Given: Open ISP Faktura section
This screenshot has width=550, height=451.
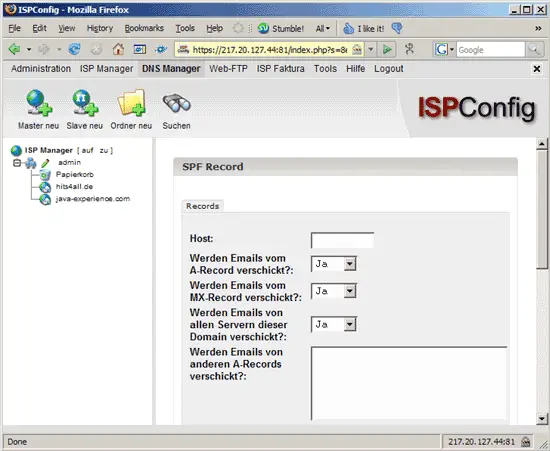Looking at the screenshot, I should (x=281, y=69).
